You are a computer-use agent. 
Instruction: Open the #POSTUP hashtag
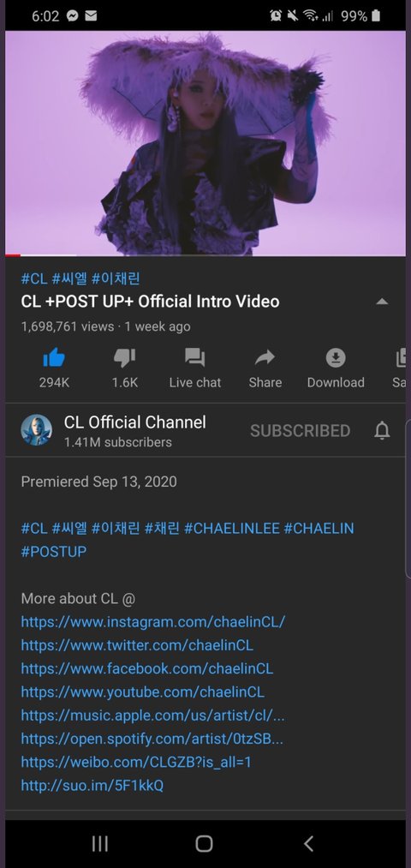pyautogui.click(x=54, y=551)
